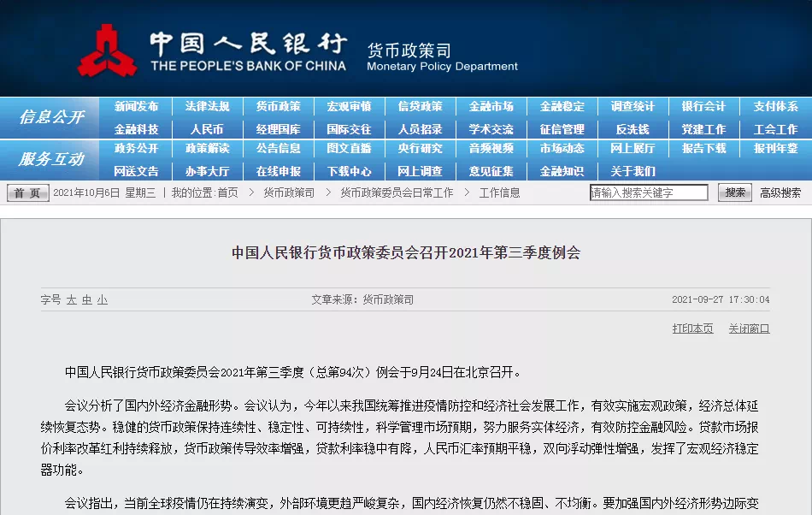Select 反洗钱 in navigation

click(x=633, y=129)
